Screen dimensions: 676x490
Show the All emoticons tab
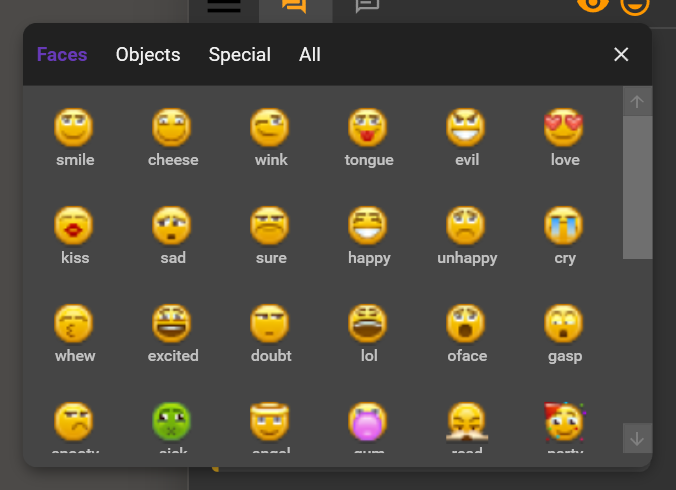[x=310, y=55]
